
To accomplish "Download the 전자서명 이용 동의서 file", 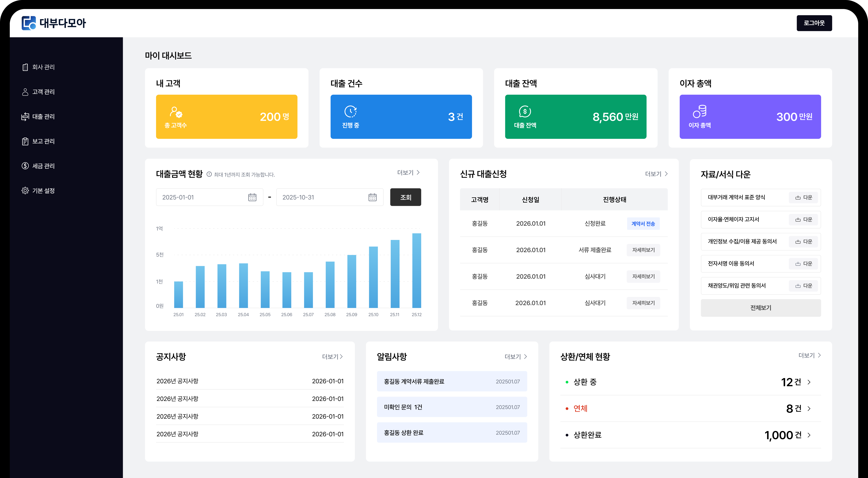I will 803,264.
